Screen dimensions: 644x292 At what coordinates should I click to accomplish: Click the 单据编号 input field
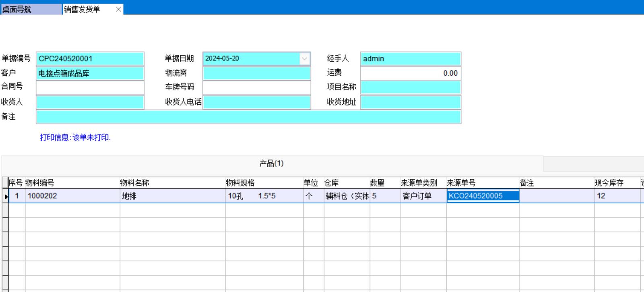[x=90, y=59]
